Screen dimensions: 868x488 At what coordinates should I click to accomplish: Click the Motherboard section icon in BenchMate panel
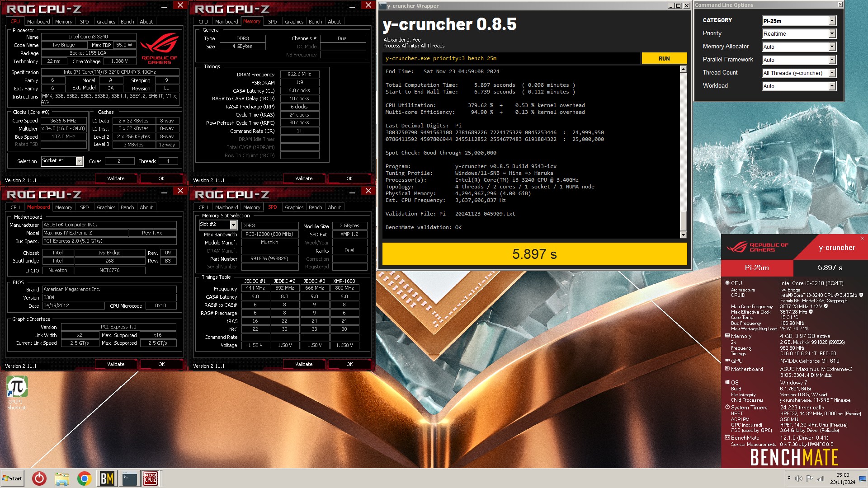tap(727, 369)
